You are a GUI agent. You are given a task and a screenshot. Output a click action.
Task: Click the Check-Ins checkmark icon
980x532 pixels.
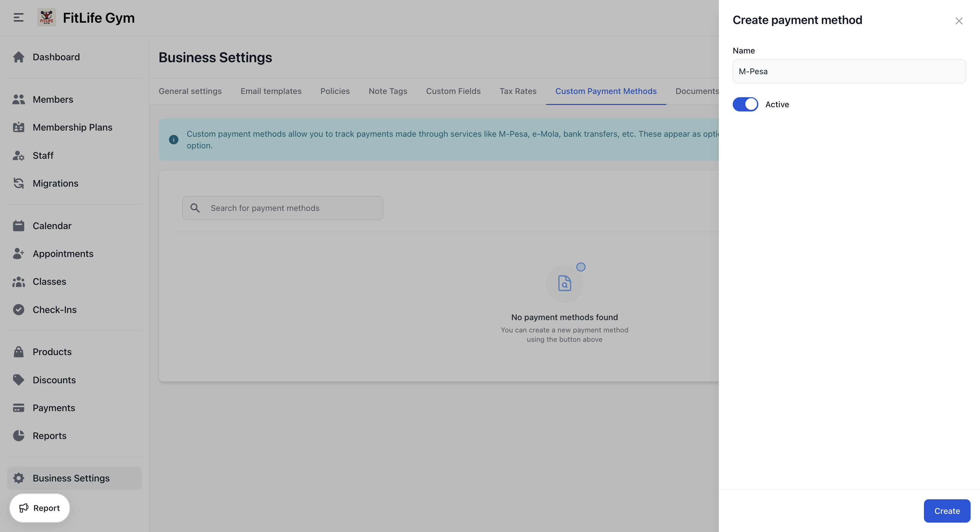pos(19,309)
